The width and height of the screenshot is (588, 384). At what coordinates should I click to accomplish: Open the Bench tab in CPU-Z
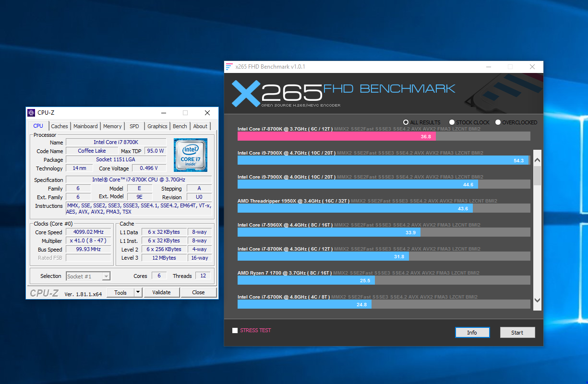180,126
